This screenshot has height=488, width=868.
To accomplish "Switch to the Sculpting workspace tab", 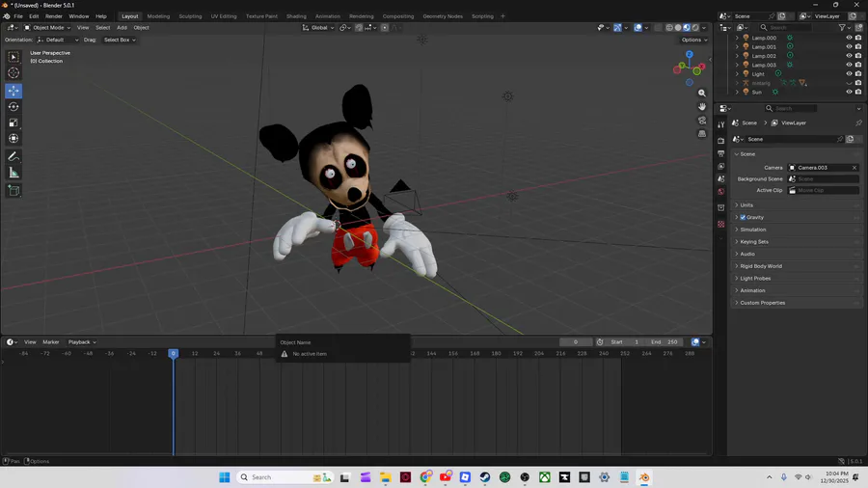I will click(x=190, y=16).
